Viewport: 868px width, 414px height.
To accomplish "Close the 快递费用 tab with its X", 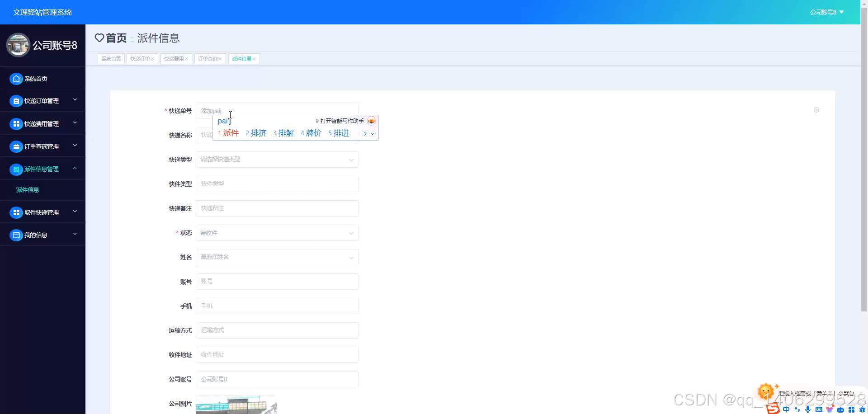I will (186, 59).
